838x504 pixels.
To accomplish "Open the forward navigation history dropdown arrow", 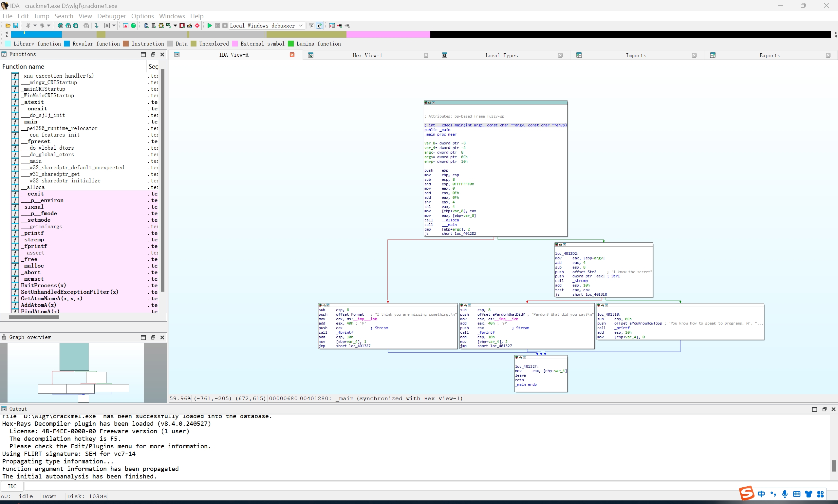I will pyautogui.click(x=48, y=26).
